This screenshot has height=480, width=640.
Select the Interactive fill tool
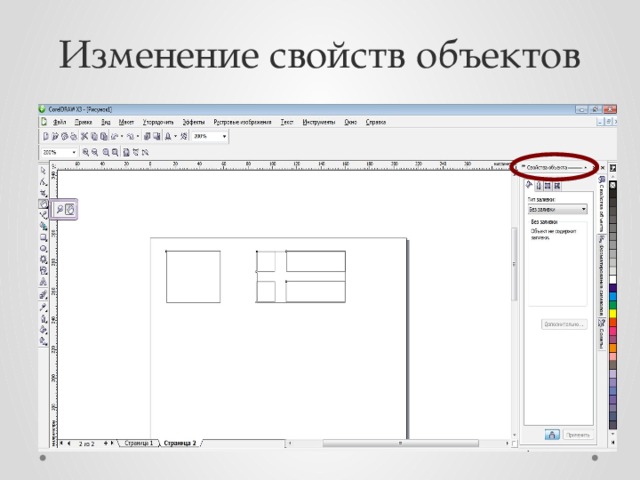(43, 341)
